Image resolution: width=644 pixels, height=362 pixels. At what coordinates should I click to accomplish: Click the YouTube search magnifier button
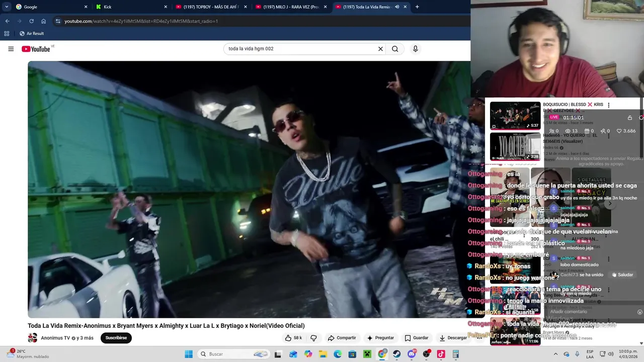point(395,49)
